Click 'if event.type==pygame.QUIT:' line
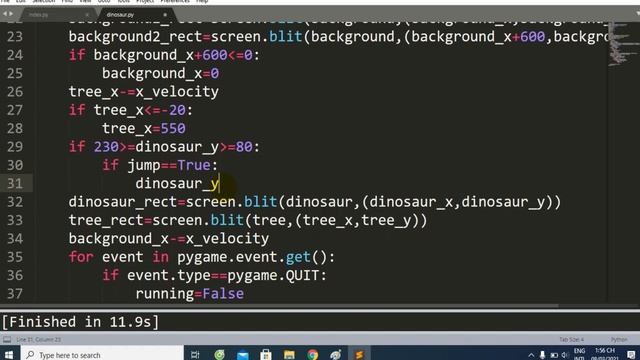Image resolution: width=640 pixels, height=360 pixels. click(x=214, y=276)
